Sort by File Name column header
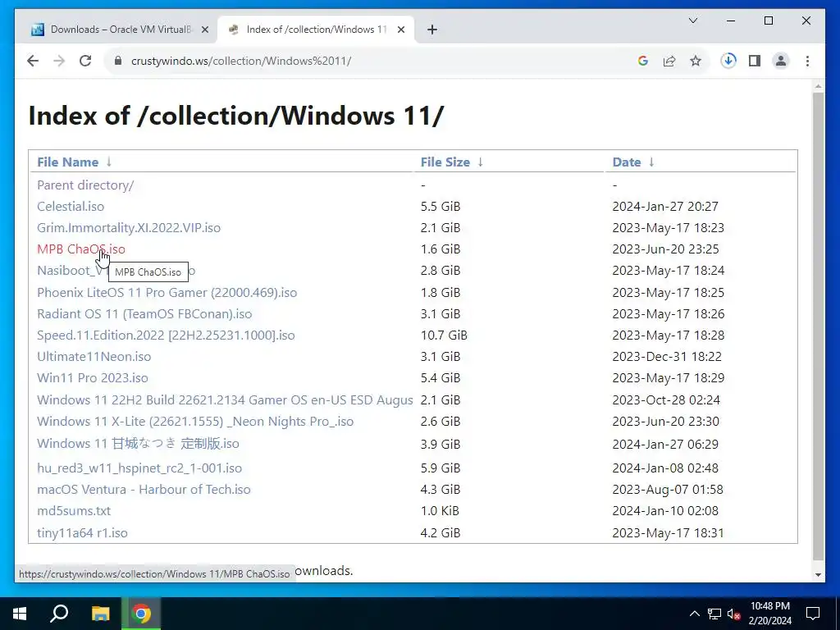 [67, 162]
